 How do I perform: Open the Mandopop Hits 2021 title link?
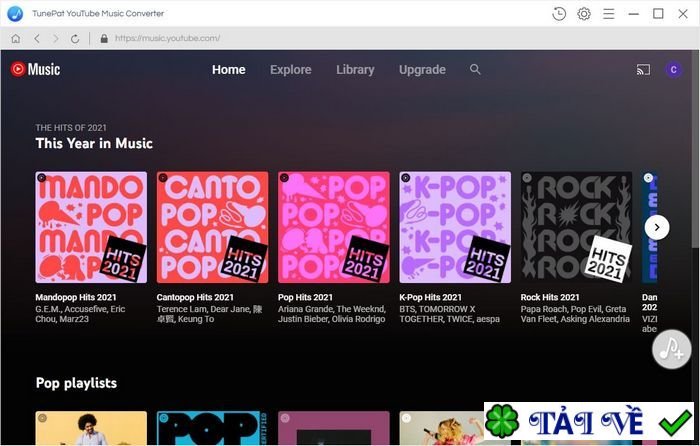[x=76, y=297]
